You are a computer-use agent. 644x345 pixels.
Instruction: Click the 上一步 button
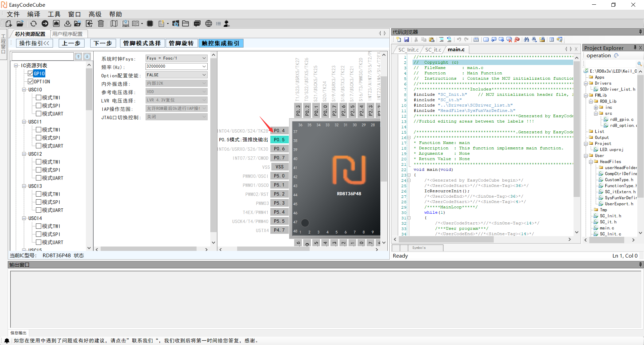[71, 43]
